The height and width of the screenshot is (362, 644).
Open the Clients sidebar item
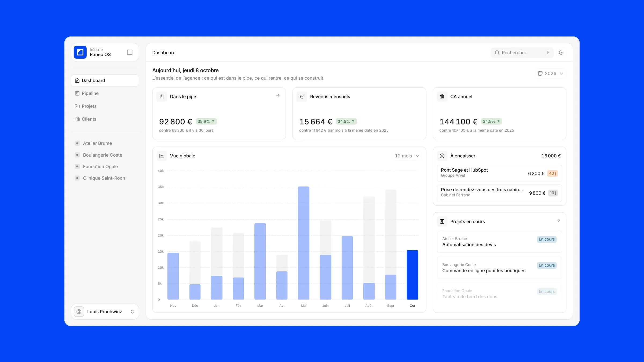(105, 119)
